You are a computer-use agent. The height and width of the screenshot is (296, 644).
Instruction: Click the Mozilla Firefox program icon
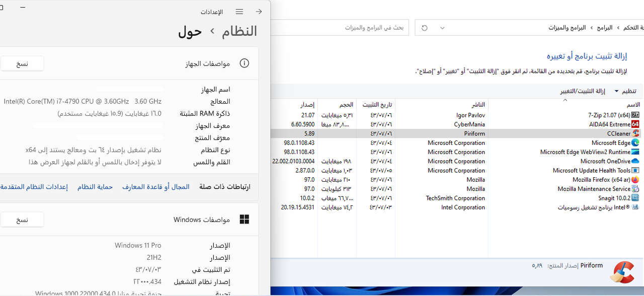click(635, 180)
